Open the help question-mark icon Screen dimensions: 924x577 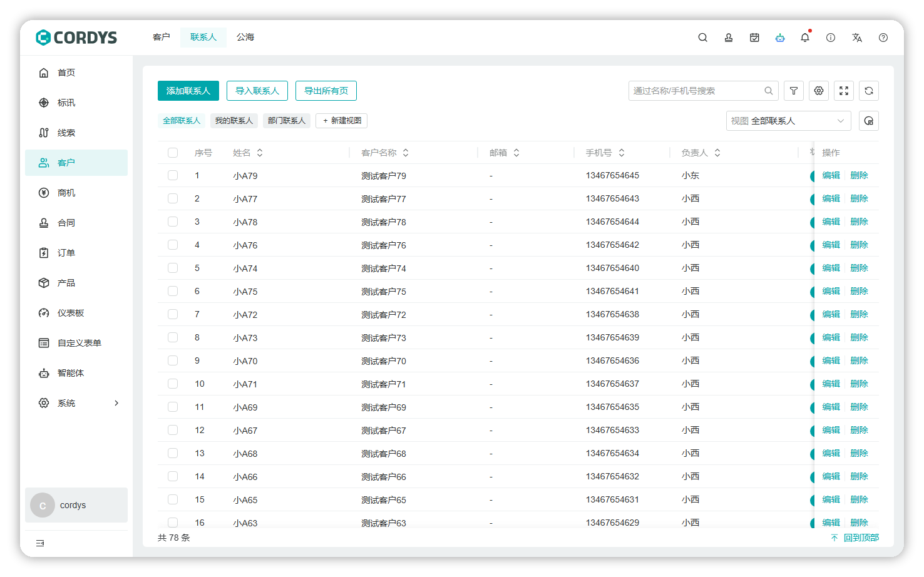tap(883, 38)
